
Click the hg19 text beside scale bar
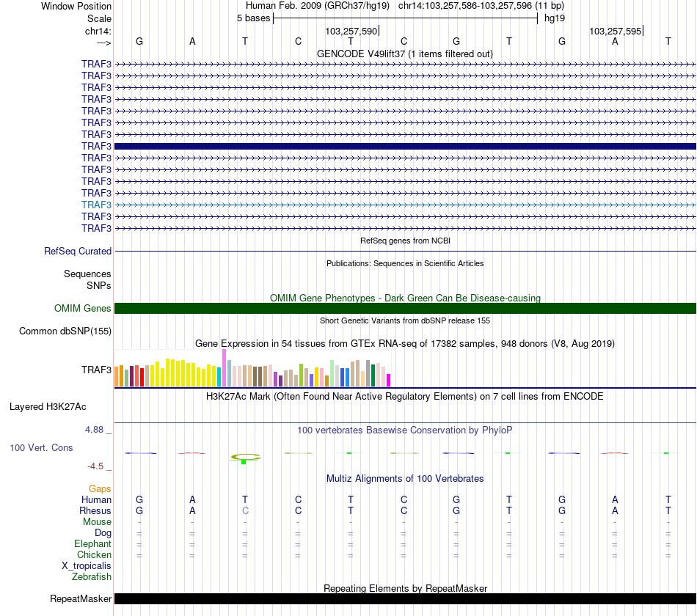click(555, 18)
